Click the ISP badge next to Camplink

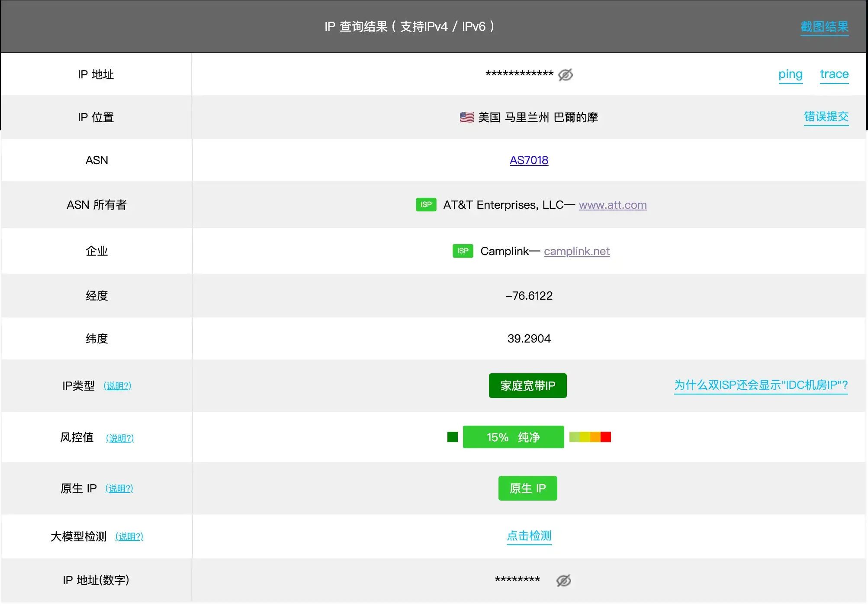tap(463, 251)
